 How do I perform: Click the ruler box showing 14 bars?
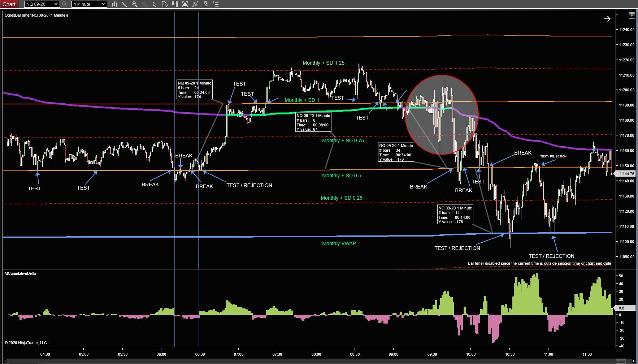pos(455,214)
